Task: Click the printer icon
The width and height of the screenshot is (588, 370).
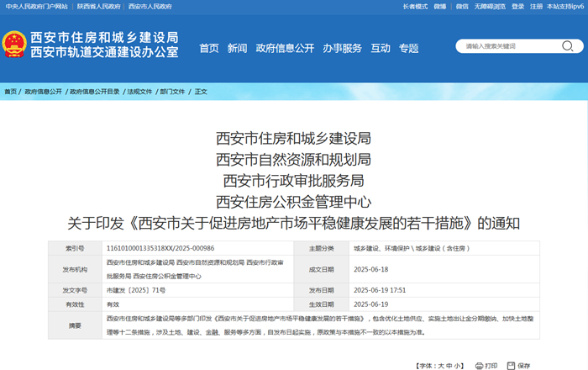Action: coord(480,366)
